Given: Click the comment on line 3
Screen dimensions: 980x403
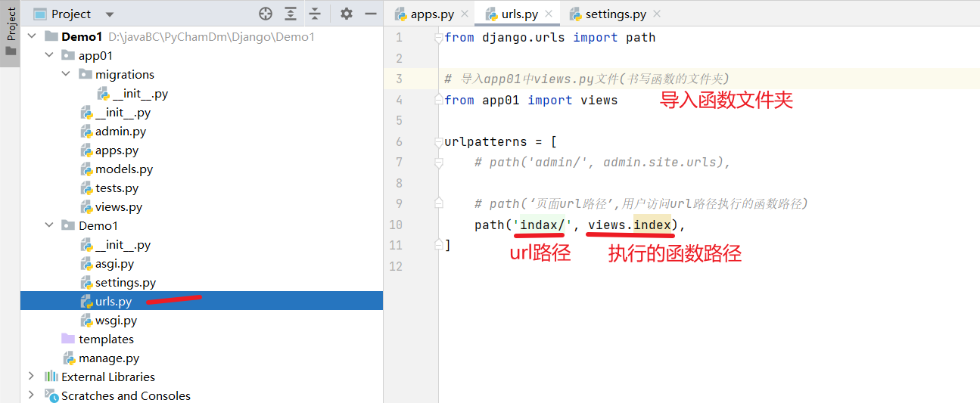Looking at the screenshot, I should tap(586, 79).
